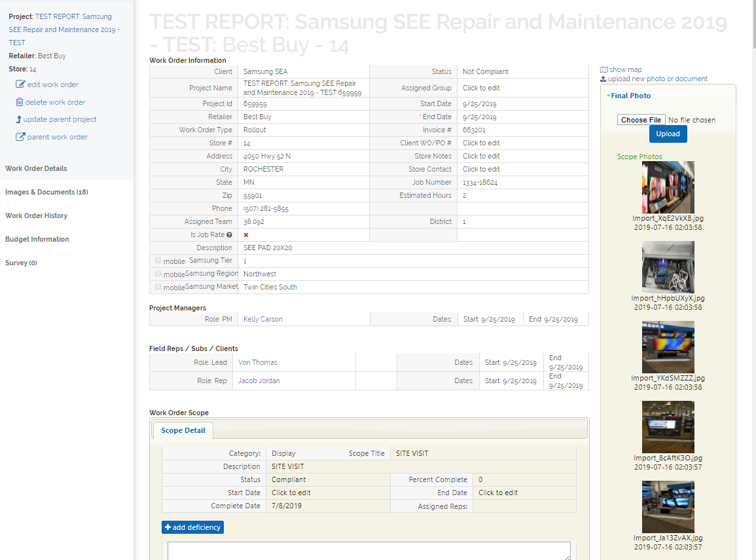Screen dimensions: 756x560
Task: Open the parent work order link
Action: tap(58, 137)
